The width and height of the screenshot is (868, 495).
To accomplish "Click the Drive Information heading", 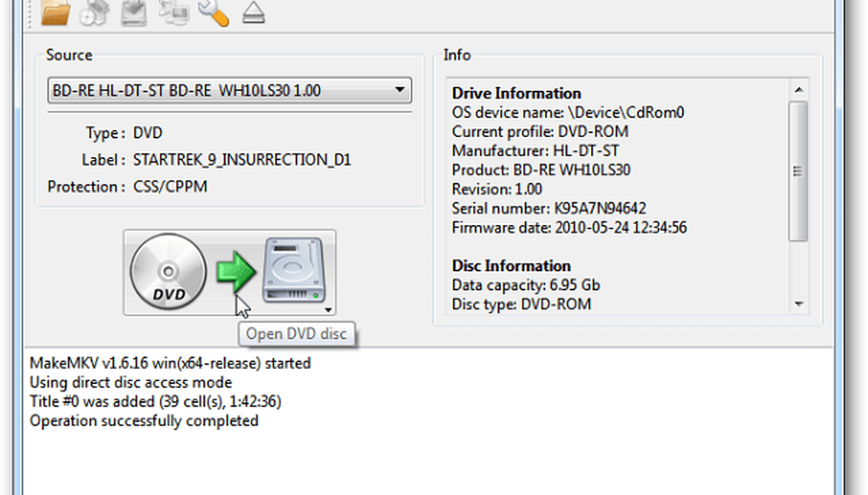I will 516,93.
